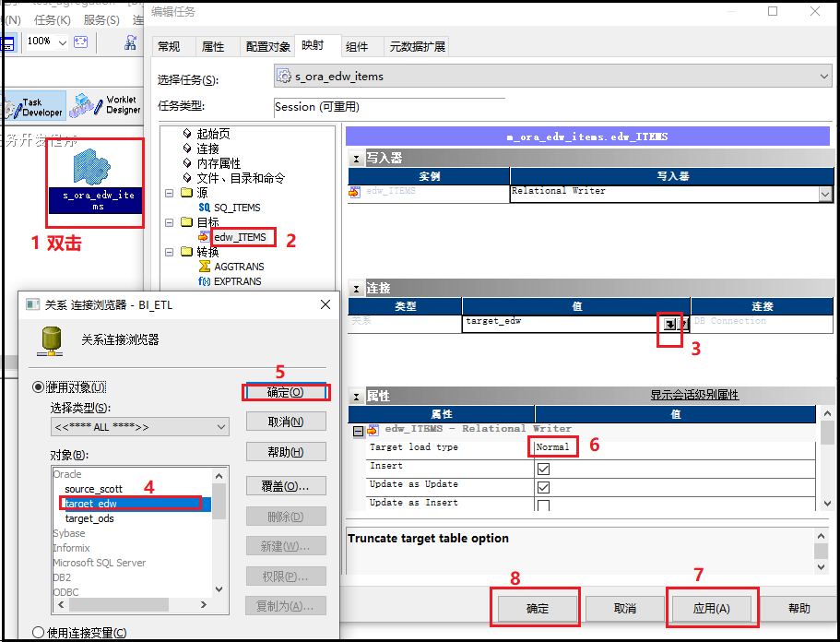The width and height of the screenshot is (840, 642).
Task: Open the Worklet Designer tool
Action: pos(106,105)
